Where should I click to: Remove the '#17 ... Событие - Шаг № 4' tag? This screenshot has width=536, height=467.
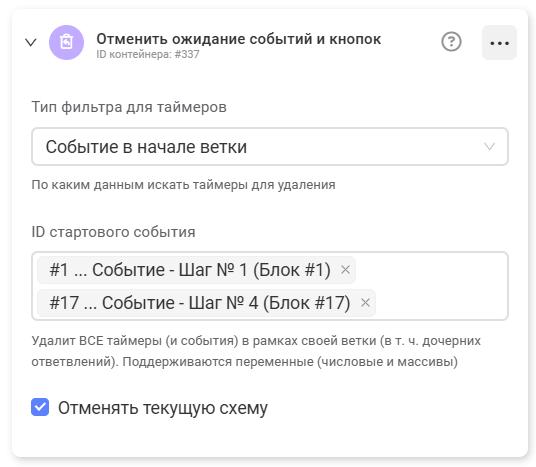[x=365, y=303]
